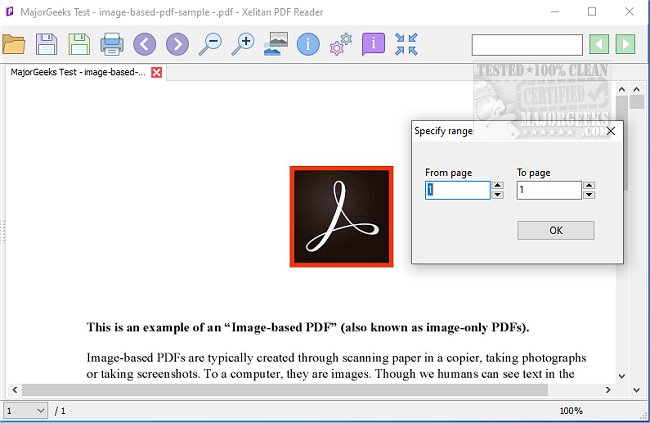Click the From page input field
Viewport: 650px width, 423px height.
458,190
